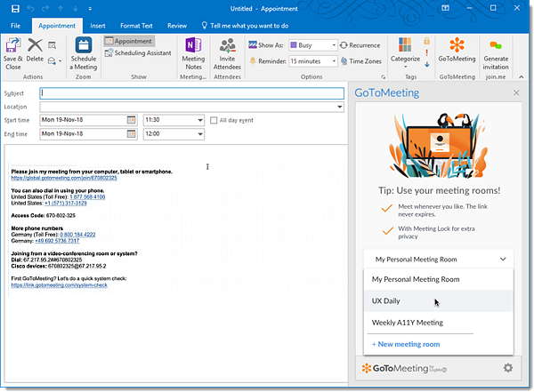Open the global.gotomeeting.com join link
Screen dimensions: 534x392
pos(63,178)
